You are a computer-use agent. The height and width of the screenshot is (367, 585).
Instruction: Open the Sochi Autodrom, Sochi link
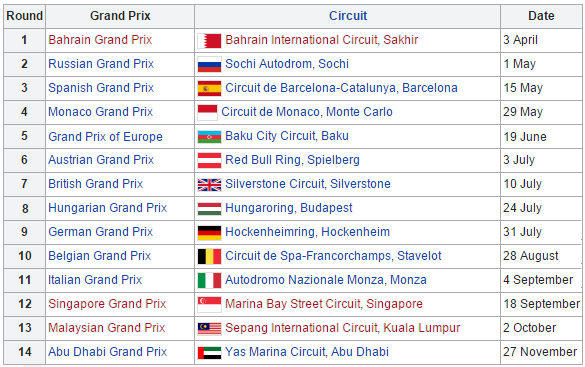(287, 64)
